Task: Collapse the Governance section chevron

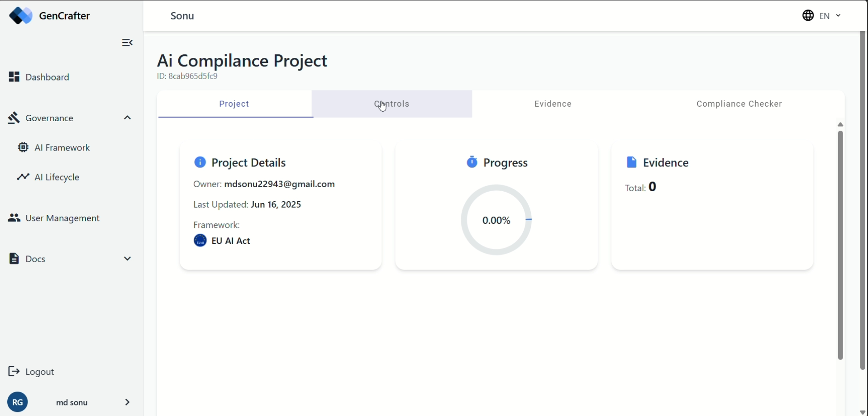Action: pyautogui.click(x=128, y=118)
